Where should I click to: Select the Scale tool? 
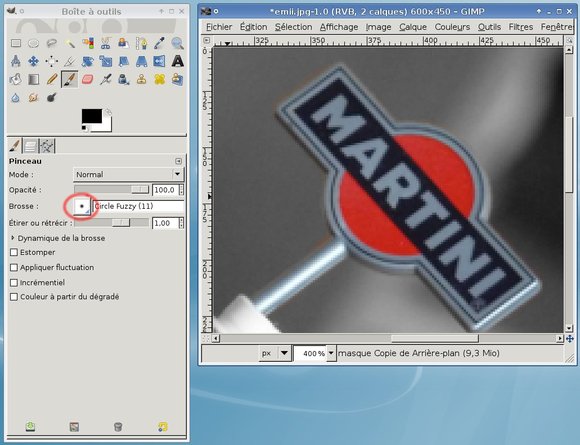click(x=105, y=61)
